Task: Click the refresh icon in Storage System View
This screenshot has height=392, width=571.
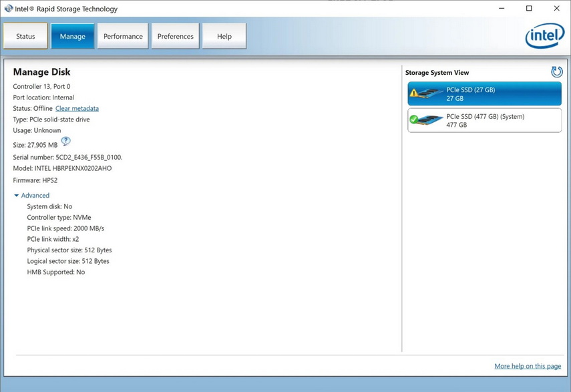Action: tap(556, 72)
